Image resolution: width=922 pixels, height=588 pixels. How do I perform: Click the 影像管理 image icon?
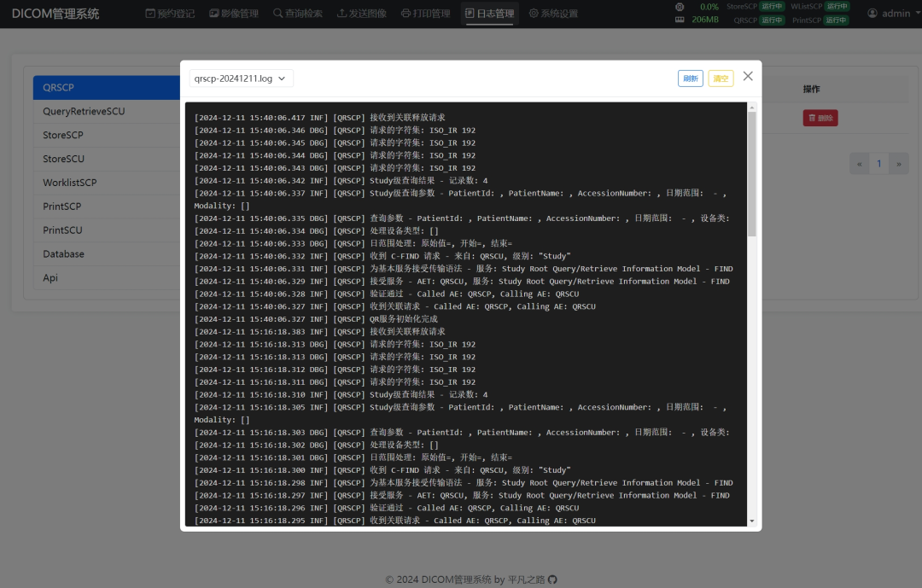tap(213, 14)
